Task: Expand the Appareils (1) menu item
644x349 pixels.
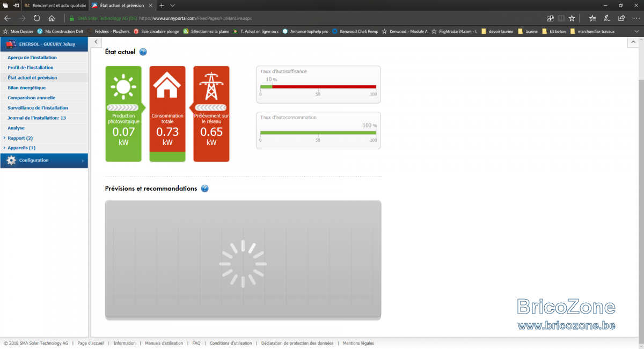Action: point(21,148)
